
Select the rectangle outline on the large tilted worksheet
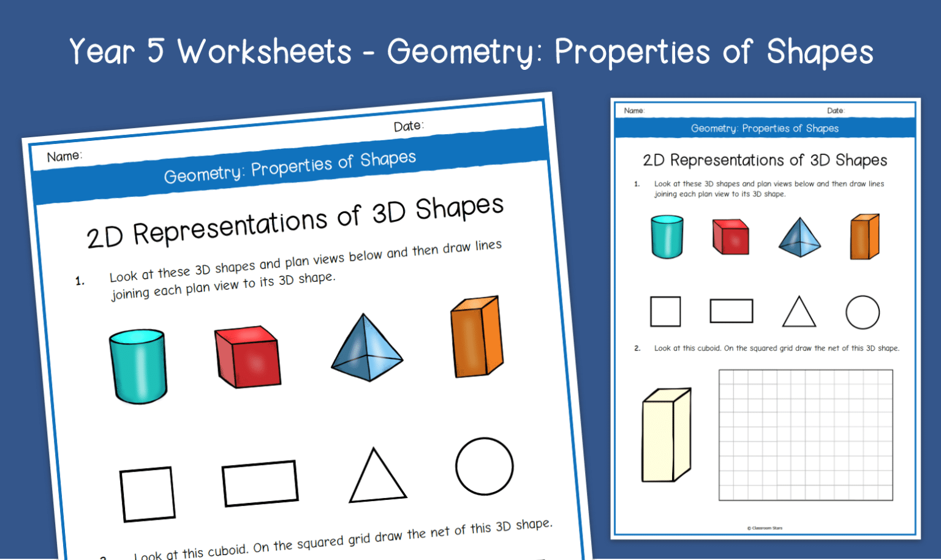click(x=260, y=483)
